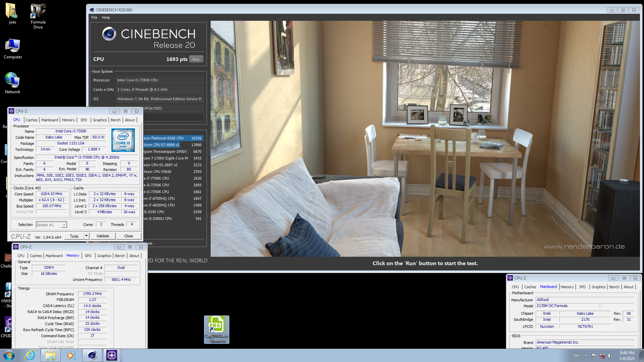Open Bench tab in top CPU-Z window
This screenshot has height=362, width=644.
point(115,120)
